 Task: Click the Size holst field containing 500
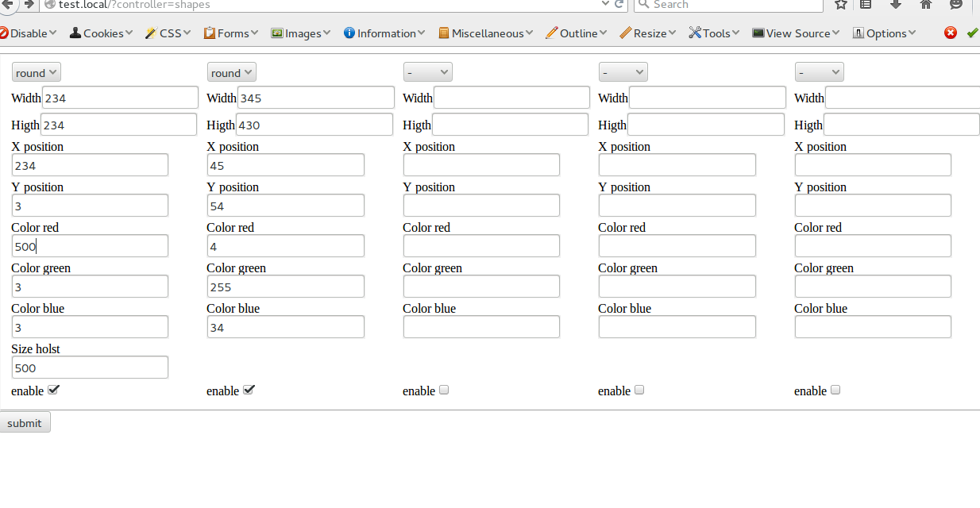(x=90, y=368)
